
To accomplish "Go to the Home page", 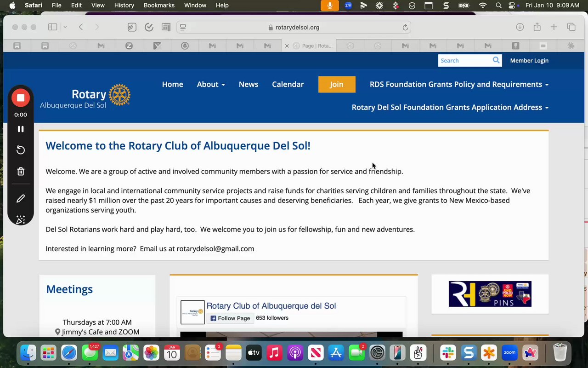I will pos(173,84).
